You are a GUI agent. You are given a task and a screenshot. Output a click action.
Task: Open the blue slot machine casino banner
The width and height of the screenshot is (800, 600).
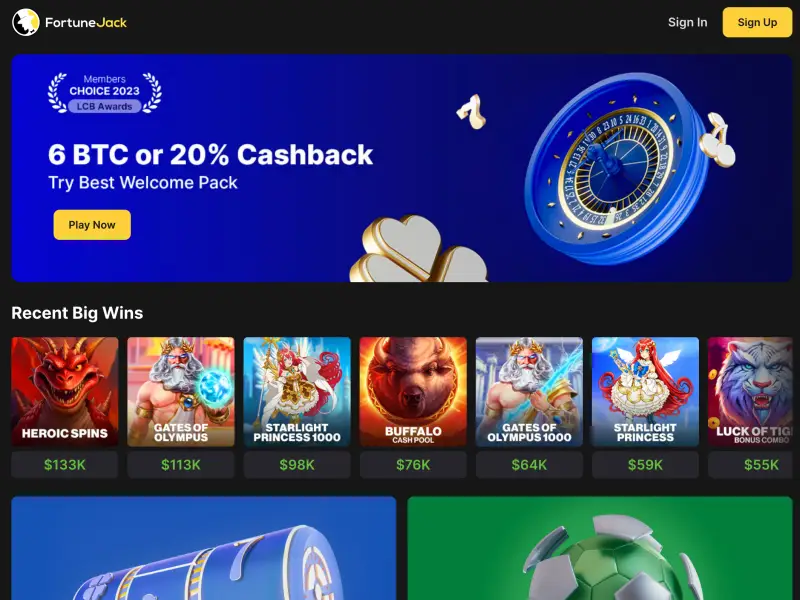[x=204, y=548]
